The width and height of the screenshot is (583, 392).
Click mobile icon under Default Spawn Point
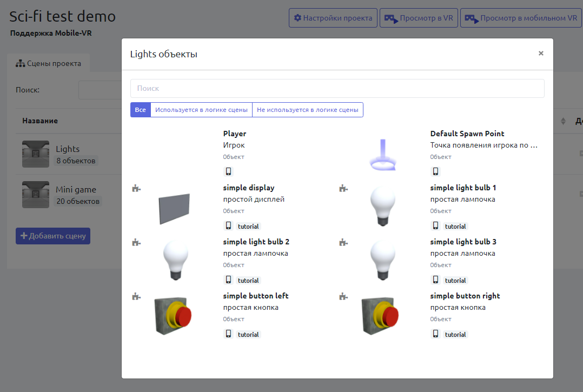tap(435, 171)
